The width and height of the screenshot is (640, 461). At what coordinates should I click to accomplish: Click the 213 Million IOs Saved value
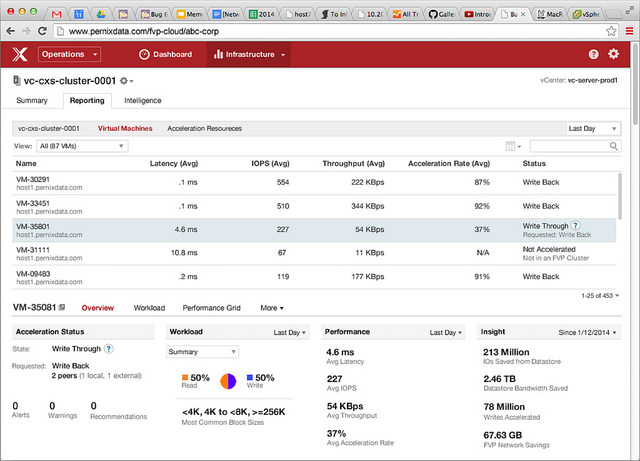[506, 352]
